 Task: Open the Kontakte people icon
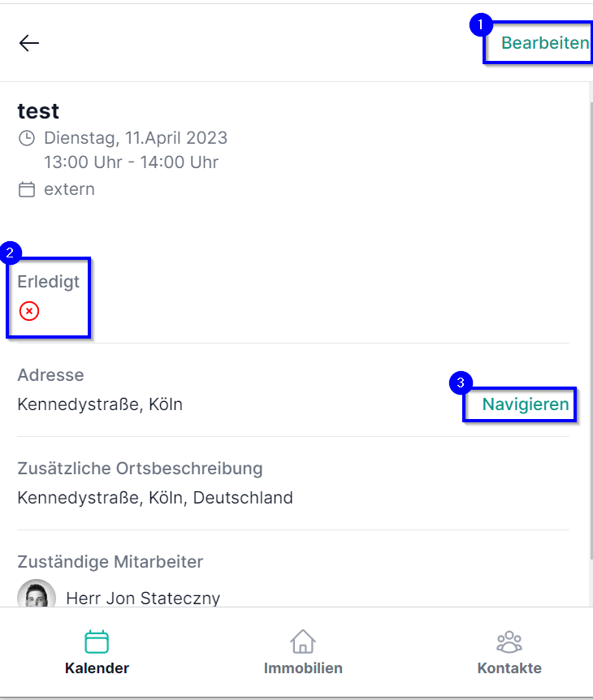[x=509, y=642]
